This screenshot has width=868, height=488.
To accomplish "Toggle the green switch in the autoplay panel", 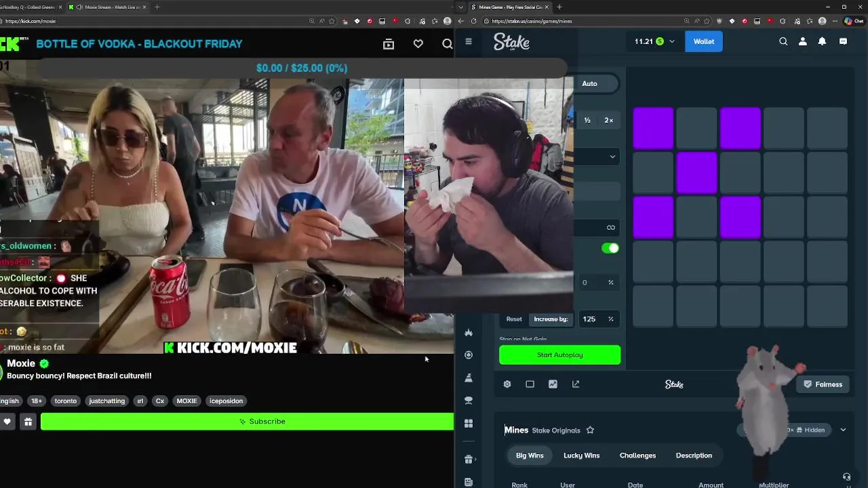I will [610, 248].
